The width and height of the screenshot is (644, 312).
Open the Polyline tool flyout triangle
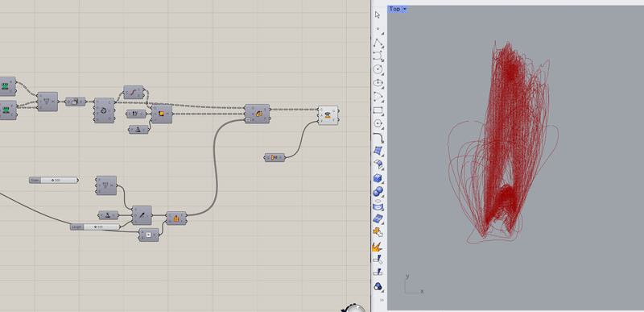point(383,47)
